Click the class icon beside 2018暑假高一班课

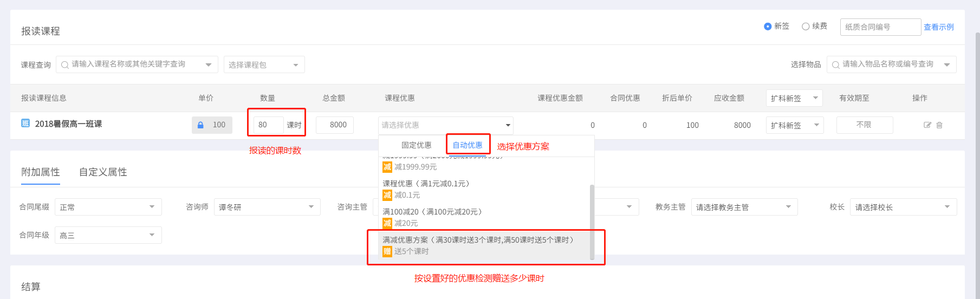25,123
